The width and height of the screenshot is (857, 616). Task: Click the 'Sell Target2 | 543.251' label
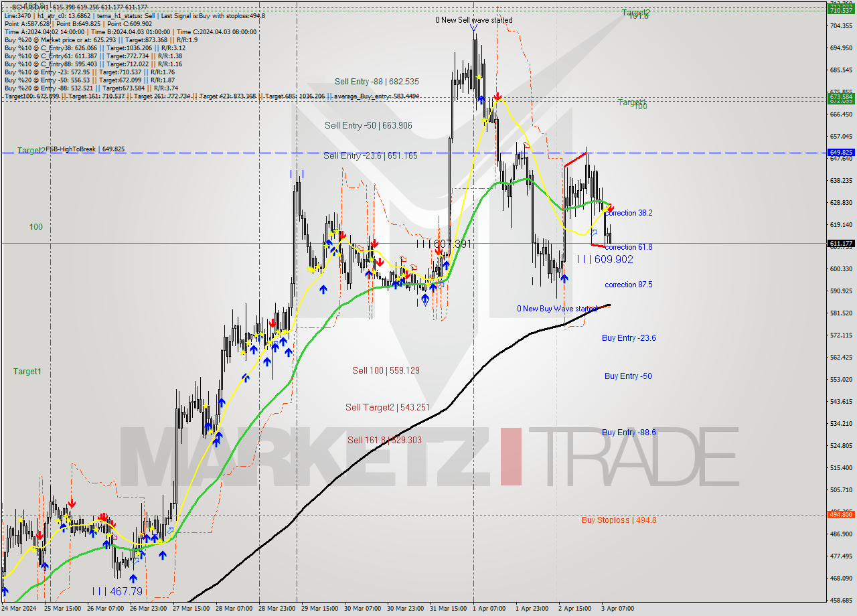(x=388, y=407)
